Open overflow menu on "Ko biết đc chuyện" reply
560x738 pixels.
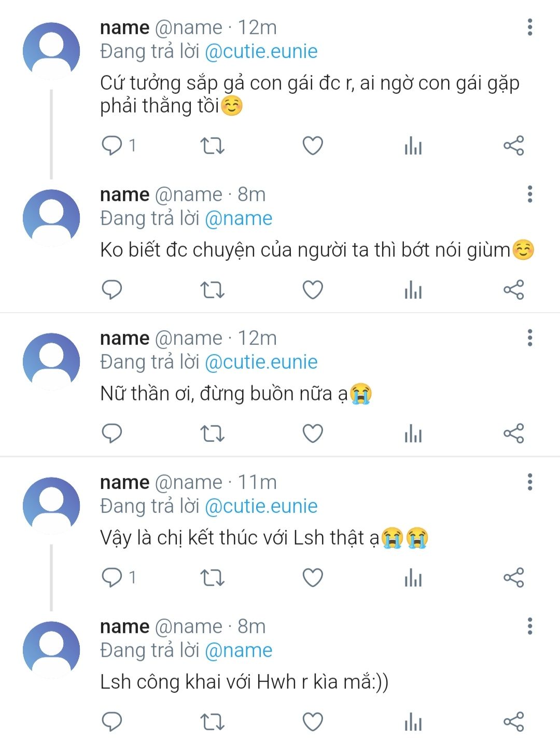pyautogui.click(x=529, y=194)
